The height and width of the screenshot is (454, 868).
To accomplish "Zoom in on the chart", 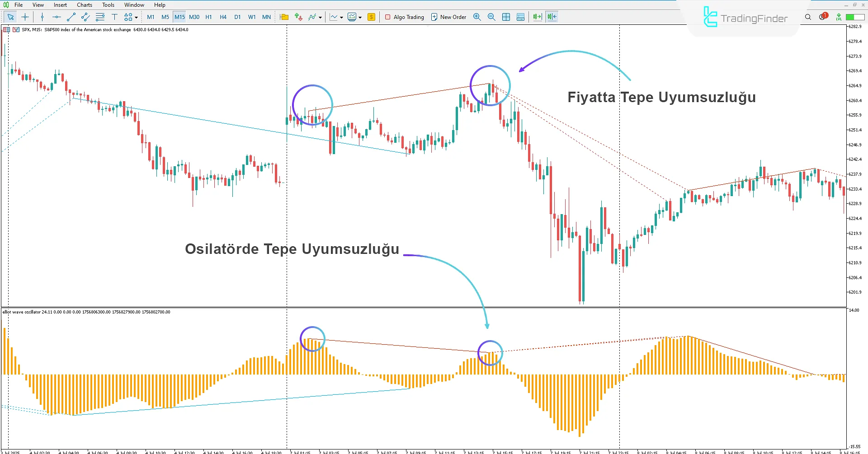I will coord(477,17).
